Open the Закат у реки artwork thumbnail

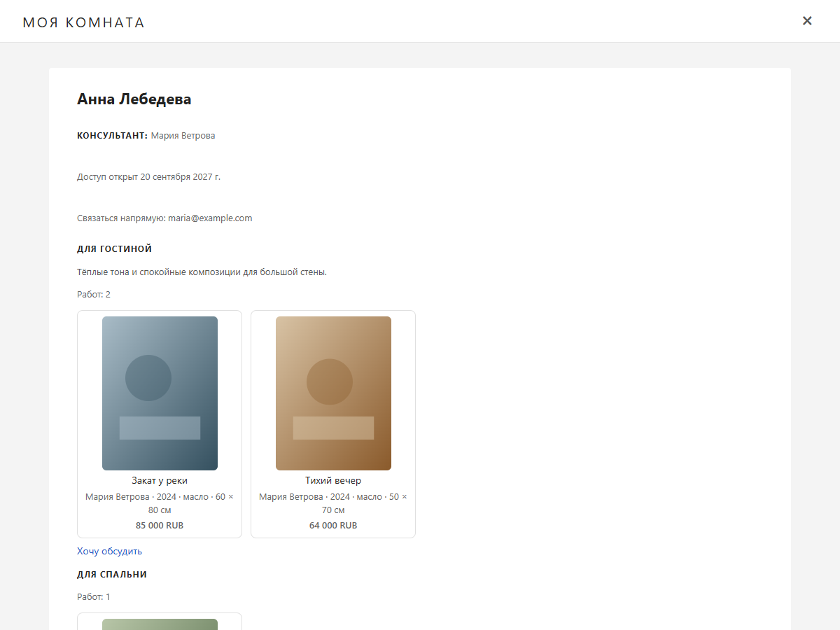[160, 393]
